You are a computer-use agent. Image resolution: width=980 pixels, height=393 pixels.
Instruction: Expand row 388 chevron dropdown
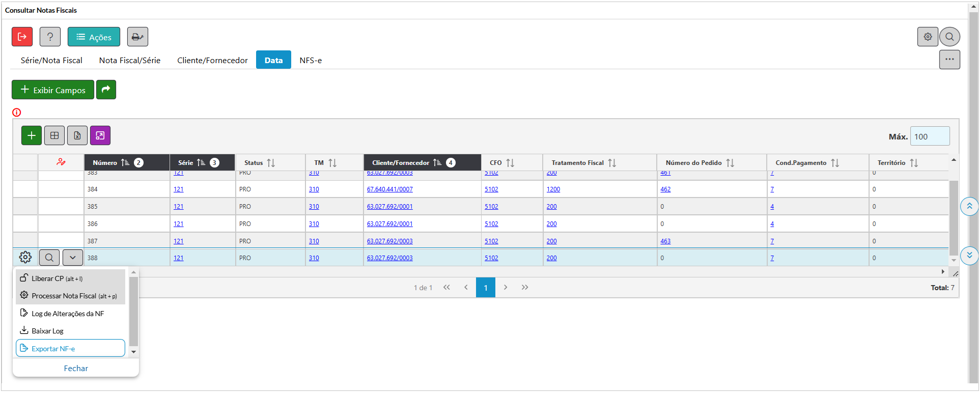73,258
